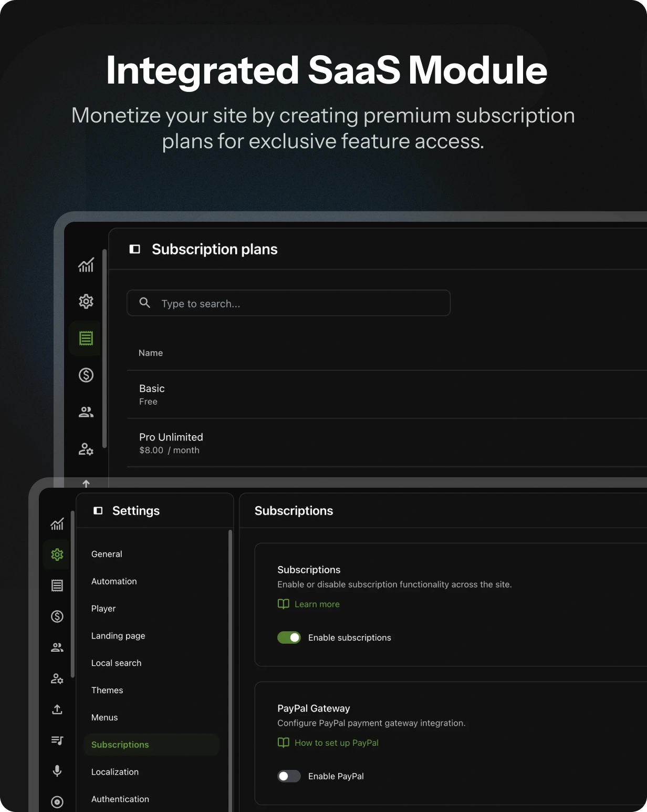Click the search field in Subscription plans
The height and width of the screenshot is (812, 647).
coord(288,303)
